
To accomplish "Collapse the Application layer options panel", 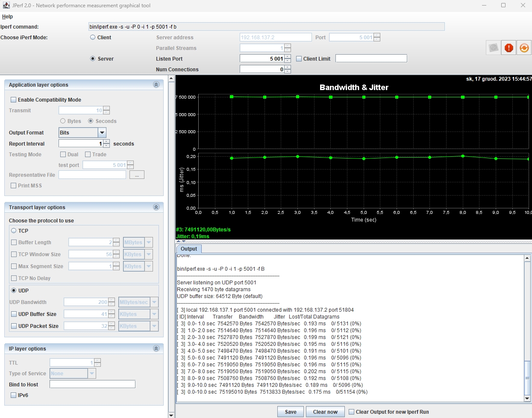I will coord(156,85).
